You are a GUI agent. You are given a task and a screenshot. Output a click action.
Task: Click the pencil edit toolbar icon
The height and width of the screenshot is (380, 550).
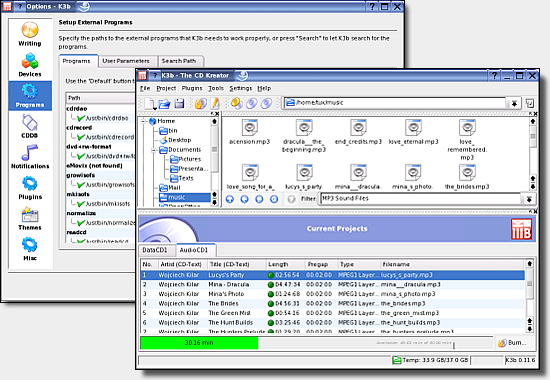pyautogui.click(x=215, y=103)
